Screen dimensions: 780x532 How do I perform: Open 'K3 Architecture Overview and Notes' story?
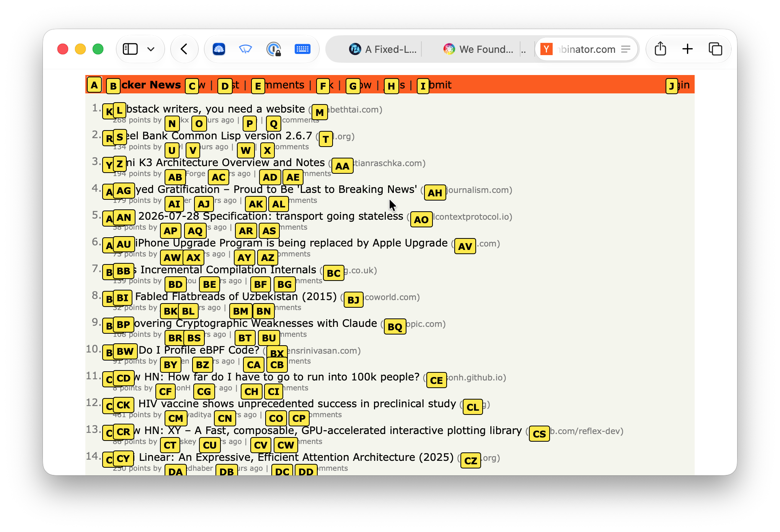(219, 163)
